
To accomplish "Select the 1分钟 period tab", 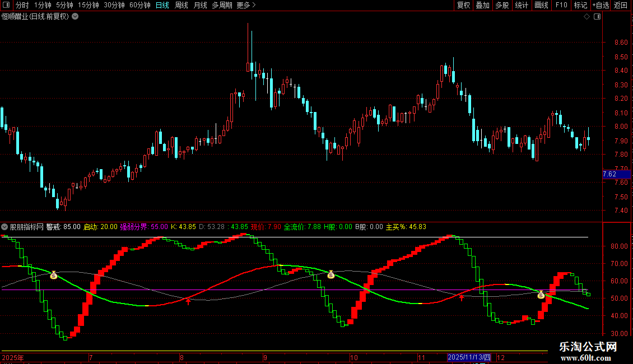I will pyautogui.click(x=43, y=5).
